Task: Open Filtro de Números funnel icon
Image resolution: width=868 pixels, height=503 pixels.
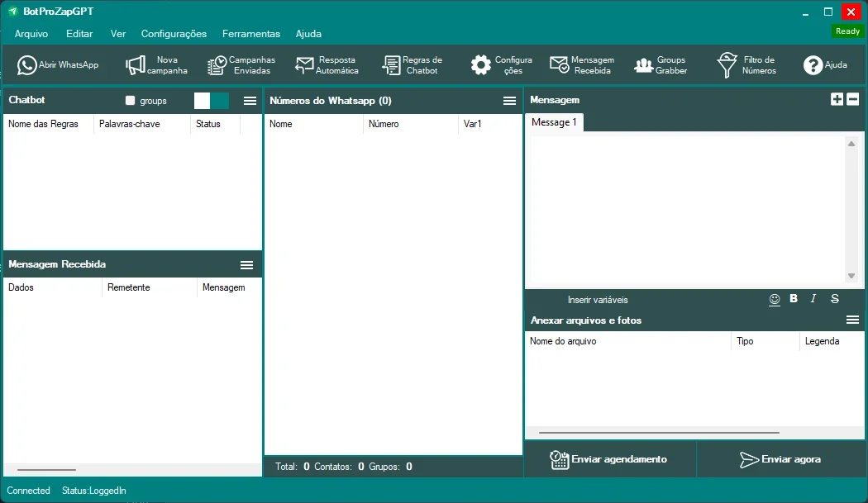Action: click(x=727, y=65)
